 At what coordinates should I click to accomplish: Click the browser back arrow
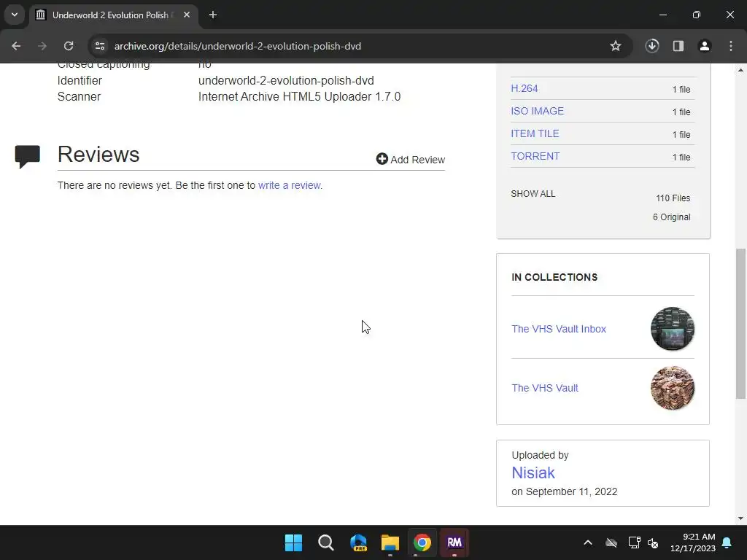tap(16, 46)
